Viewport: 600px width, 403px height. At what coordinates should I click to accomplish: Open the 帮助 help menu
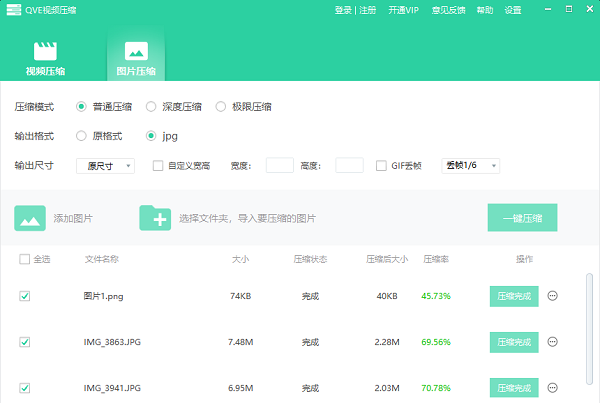pyautogui.click(x=485, y=10)
